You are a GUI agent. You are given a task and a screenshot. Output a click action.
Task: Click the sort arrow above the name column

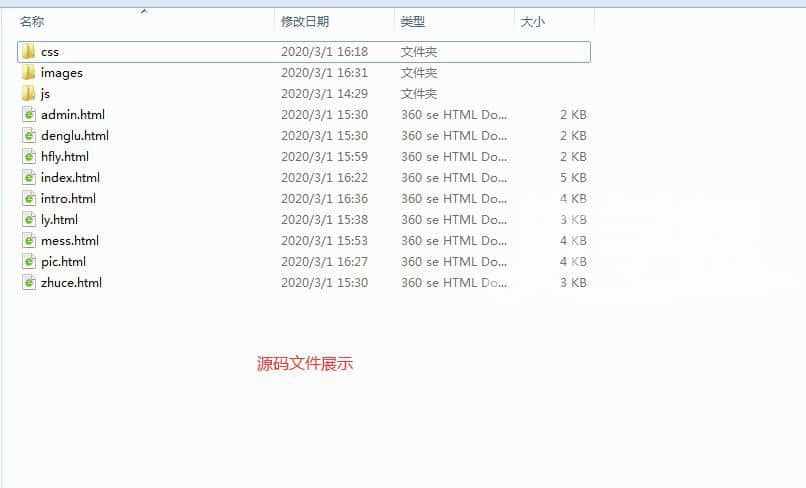click(x=144, y=11)
